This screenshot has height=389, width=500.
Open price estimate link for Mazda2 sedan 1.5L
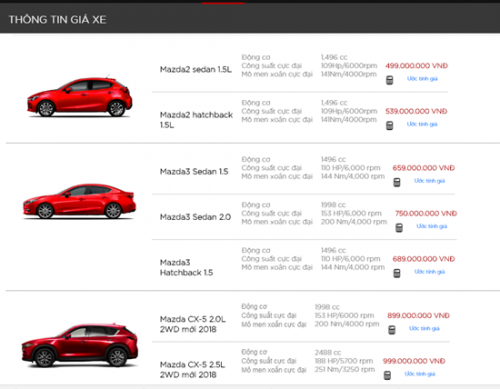tap(422, 79)
